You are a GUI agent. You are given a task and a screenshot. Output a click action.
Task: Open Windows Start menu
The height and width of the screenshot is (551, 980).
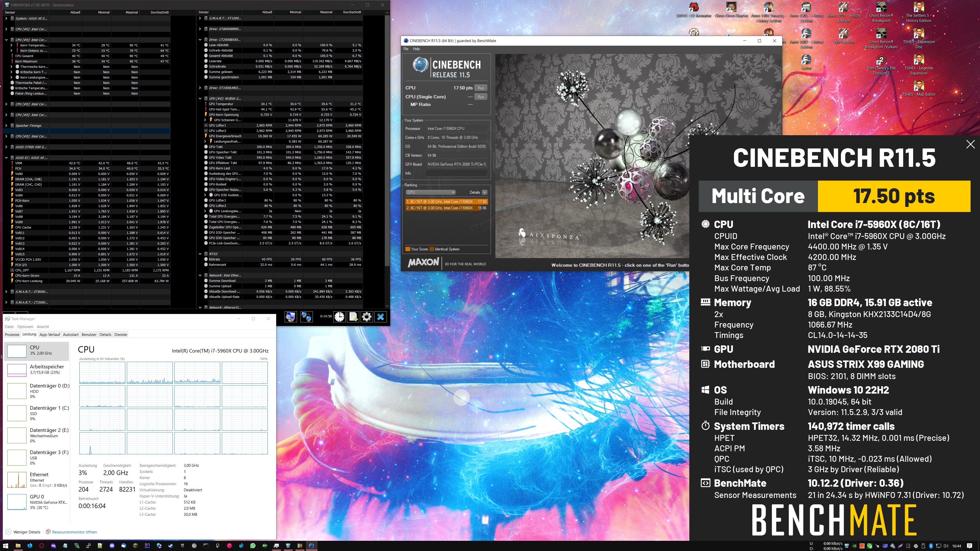6,546
